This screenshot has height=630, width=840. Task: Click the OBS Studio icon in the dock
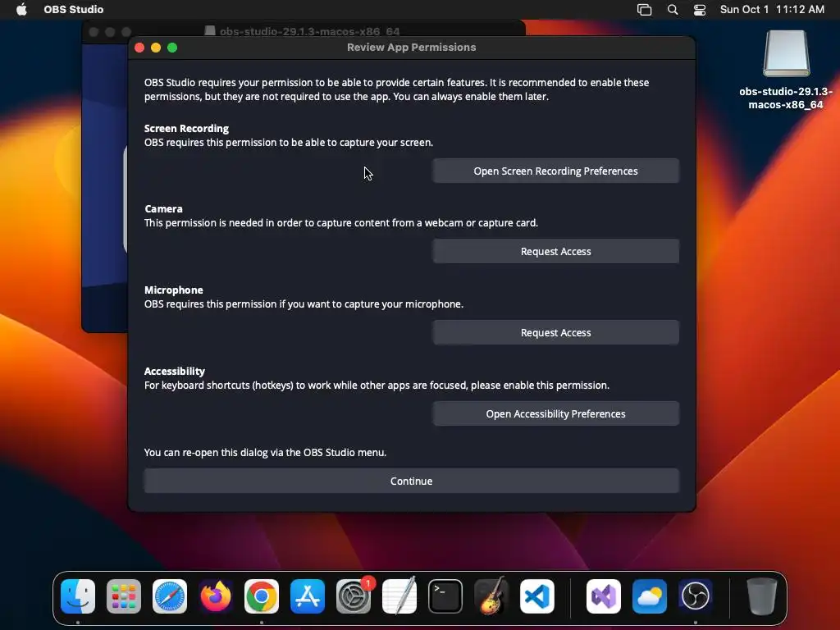pos(696,596)
